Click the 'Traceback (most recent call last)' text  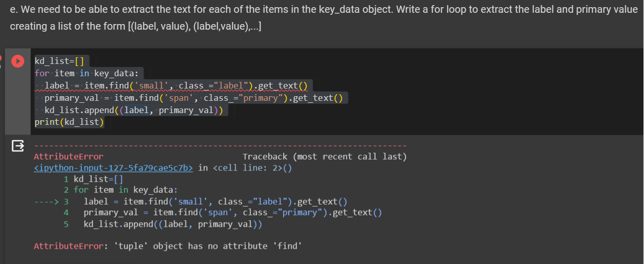325,157
